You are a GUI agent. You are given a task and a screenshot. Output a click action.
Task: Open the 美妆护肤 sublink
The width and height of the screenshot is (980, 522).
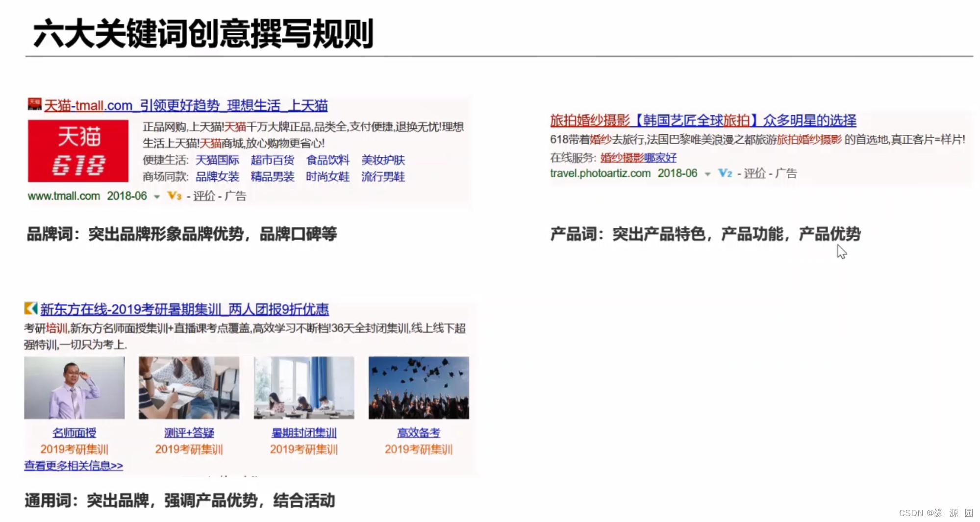pyautogui.click(x=383, y=160)
